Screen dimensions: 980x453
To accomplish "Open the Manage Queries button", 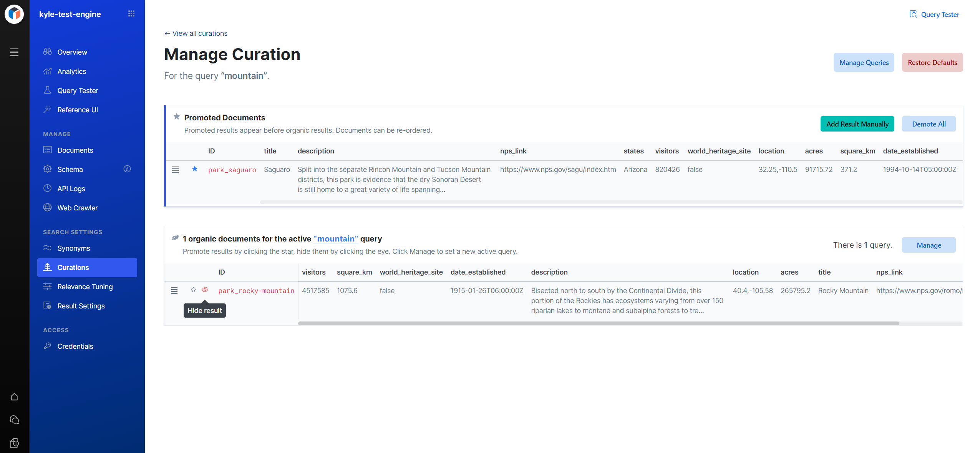I will tap(864, 62).
